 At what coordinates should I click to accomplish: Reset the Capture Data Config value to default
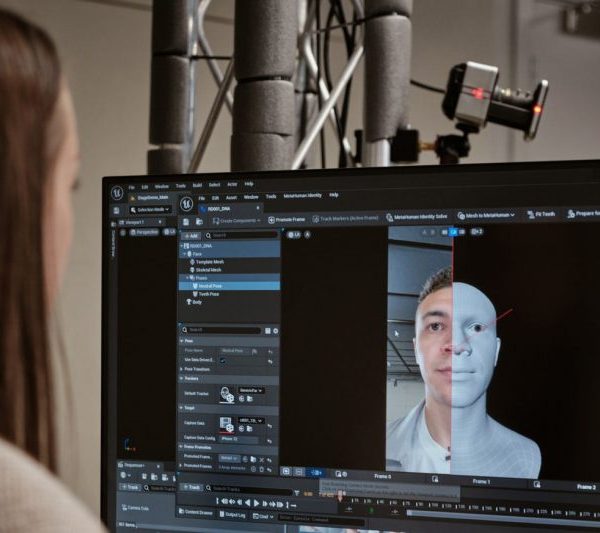point(269,440)
